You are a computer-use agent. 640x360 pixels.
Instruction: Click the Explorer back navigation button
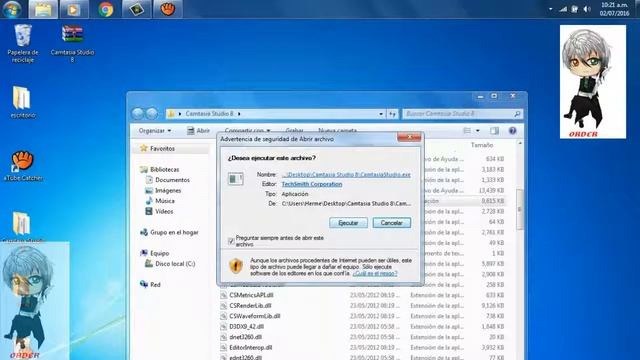[x=138, y=113]
